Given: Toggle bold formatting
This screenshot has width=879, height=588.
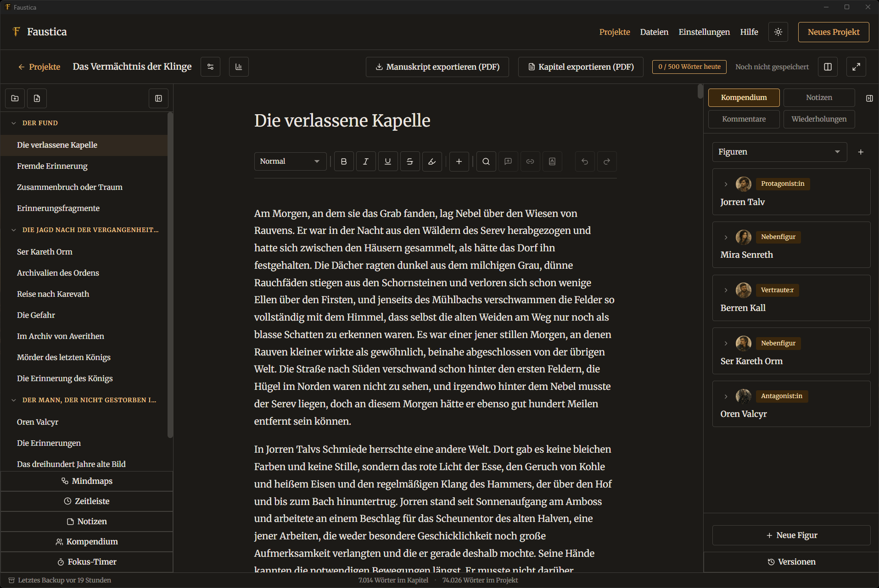Looking at the screenshot, I should click(344, 161).
